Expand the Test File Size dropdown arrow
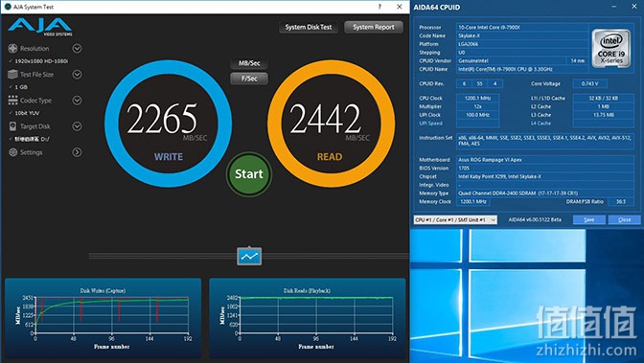 (x=77, y=75)
